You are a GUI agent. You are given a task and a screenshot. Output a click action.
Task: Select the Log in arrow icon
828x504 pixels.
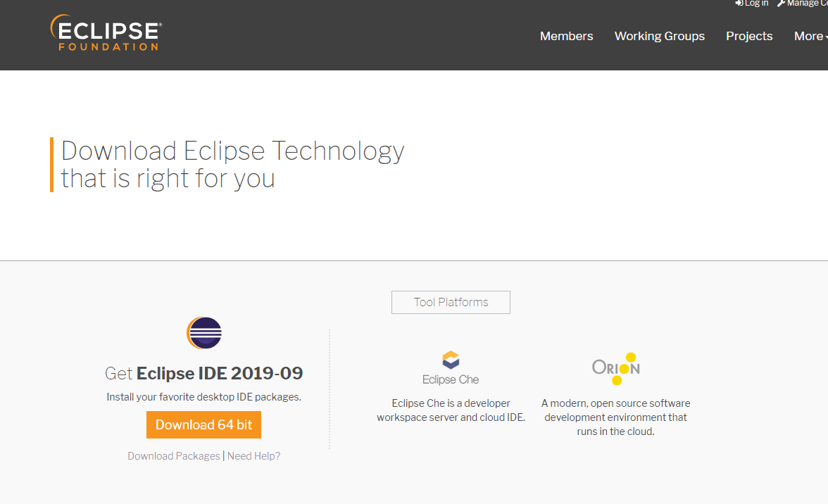pos(739,3)
